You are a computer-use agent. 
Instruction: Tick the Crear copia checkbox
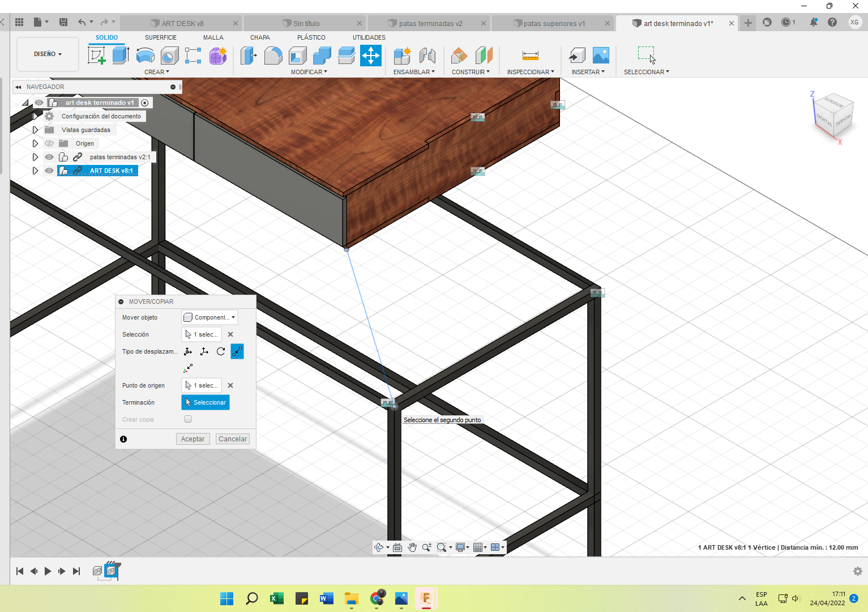188,419
